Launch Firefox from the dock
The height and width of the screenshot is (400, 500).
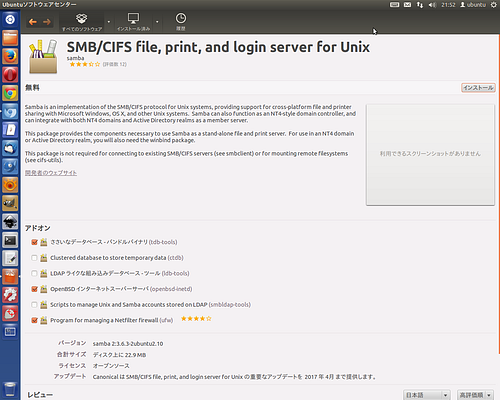[10, 56]
